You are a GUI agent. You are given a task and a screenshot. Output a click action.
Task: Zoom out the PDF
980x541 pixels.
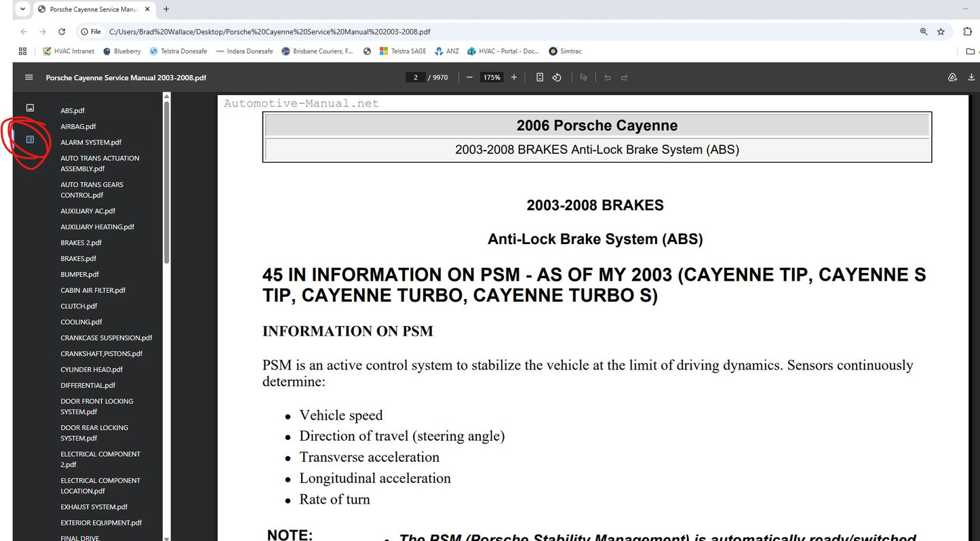[x=469, y=77]
